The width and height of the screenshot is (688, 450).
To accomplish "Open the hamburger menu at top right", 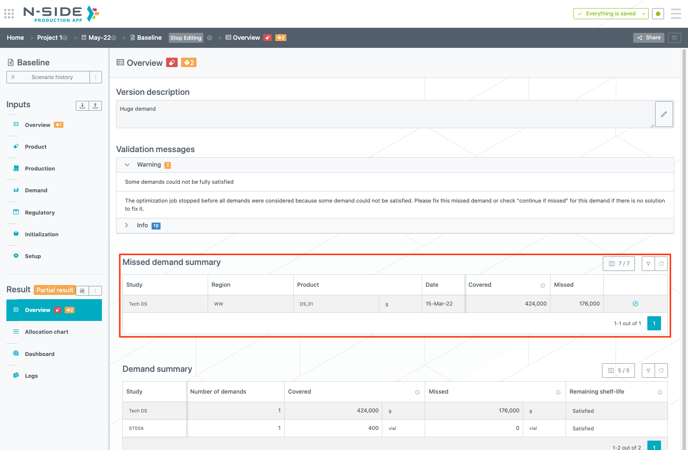I will [676, 14].
